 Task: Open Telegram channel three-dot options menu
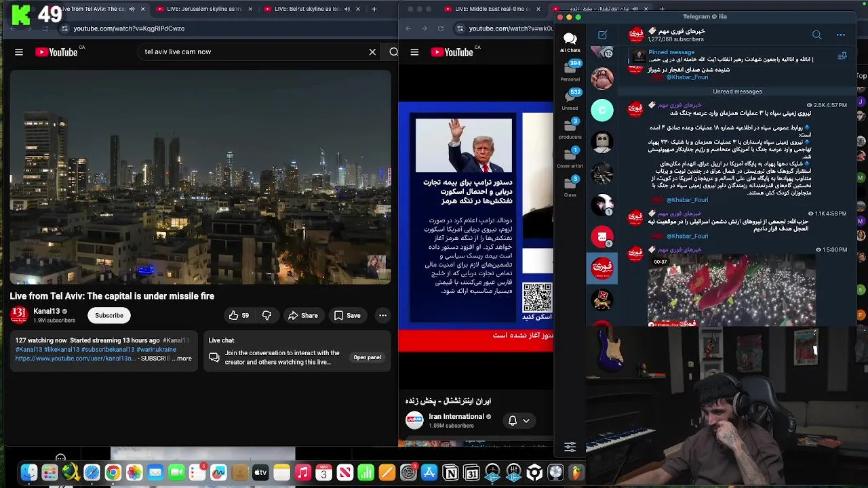click(x=841, y=35)
